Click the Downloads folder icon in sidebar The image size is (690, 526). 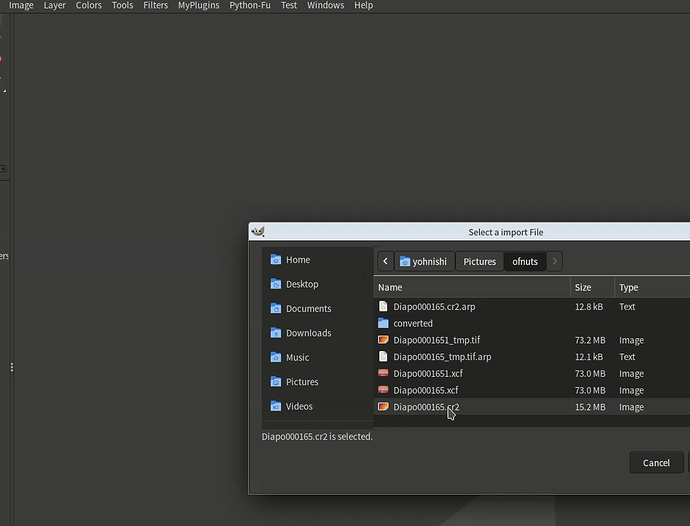click(276, 333)
